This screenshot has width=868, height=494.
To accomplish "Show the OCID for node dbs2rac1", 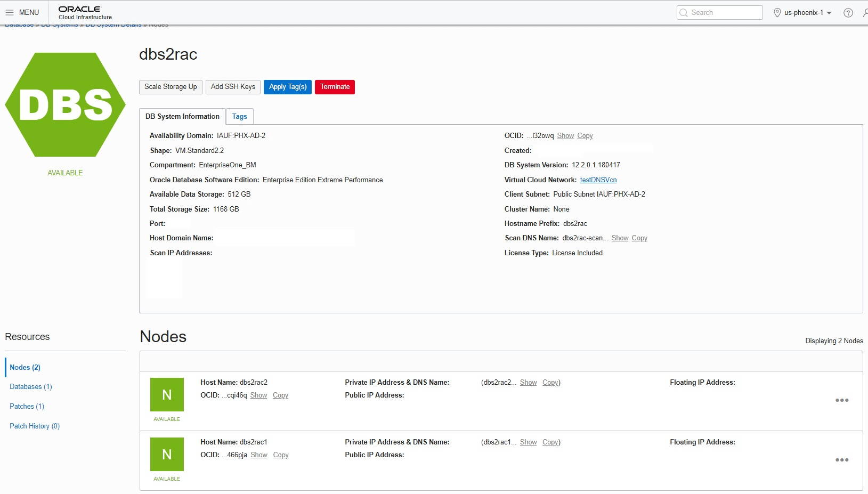I will pos(259,455).
